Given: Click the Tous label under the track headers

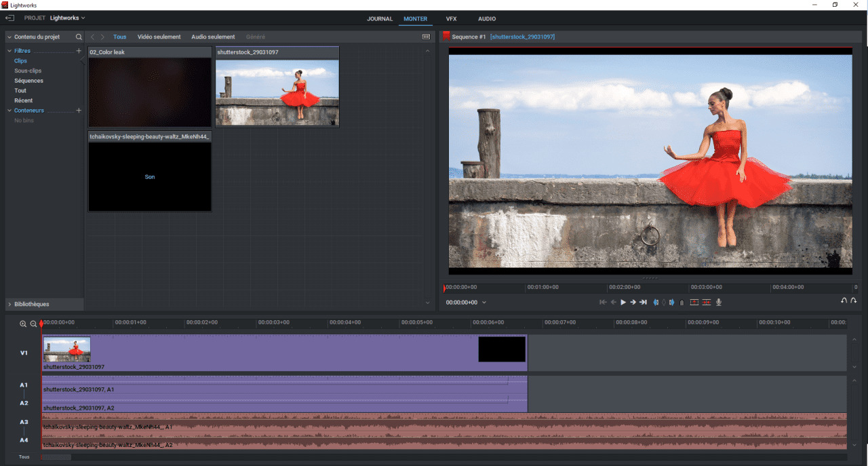Looking at the screenshot, I should 24,457.
